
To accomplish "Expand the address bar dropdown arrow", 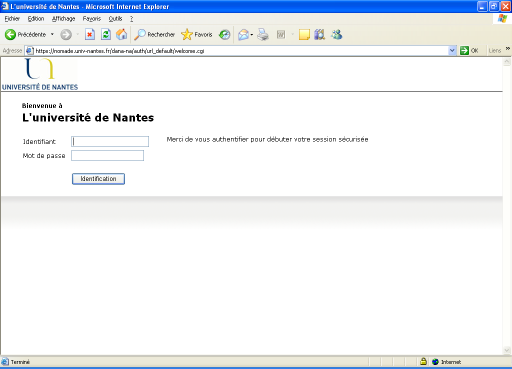I will [x=452, y=51].
